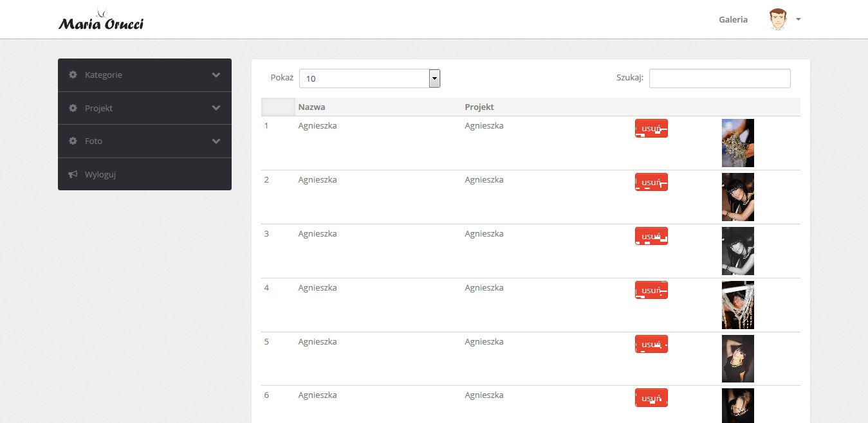Select row 6 Projekt cell Agnieszka

coord(484,395)
